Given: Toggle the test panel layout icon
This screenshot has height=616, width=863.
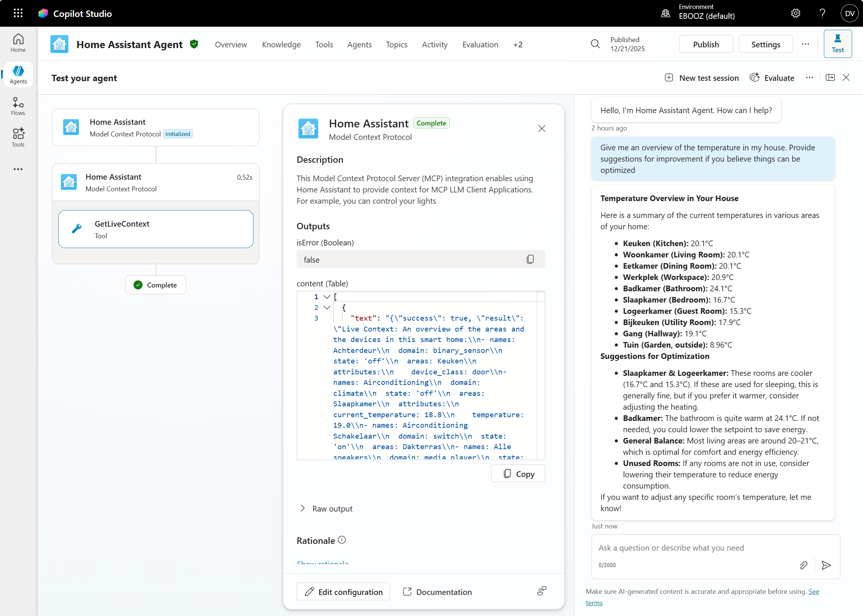Looking at the screenshot, I should 830,78.
